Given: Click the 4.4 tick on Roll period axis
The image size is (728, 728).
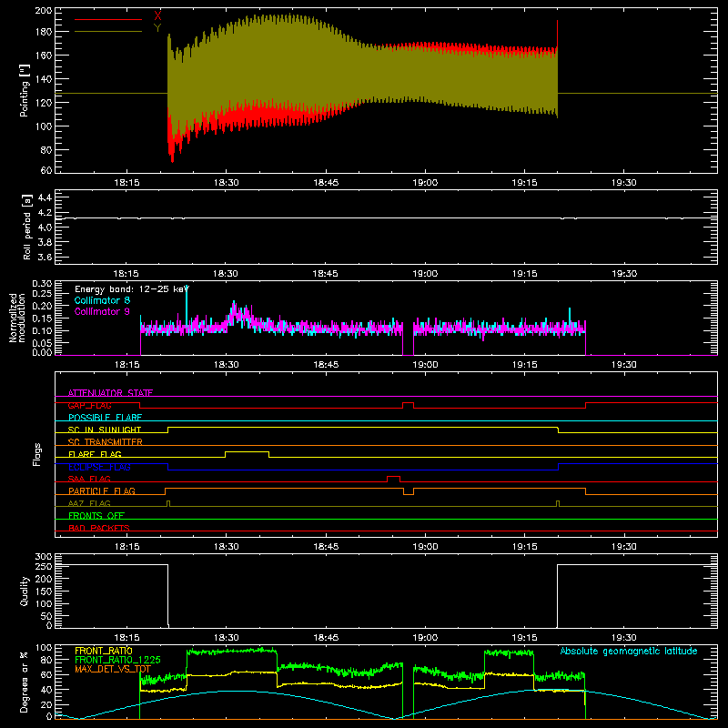Looking at the screenshot, I should pyautogui.click(x=45, y=197).
